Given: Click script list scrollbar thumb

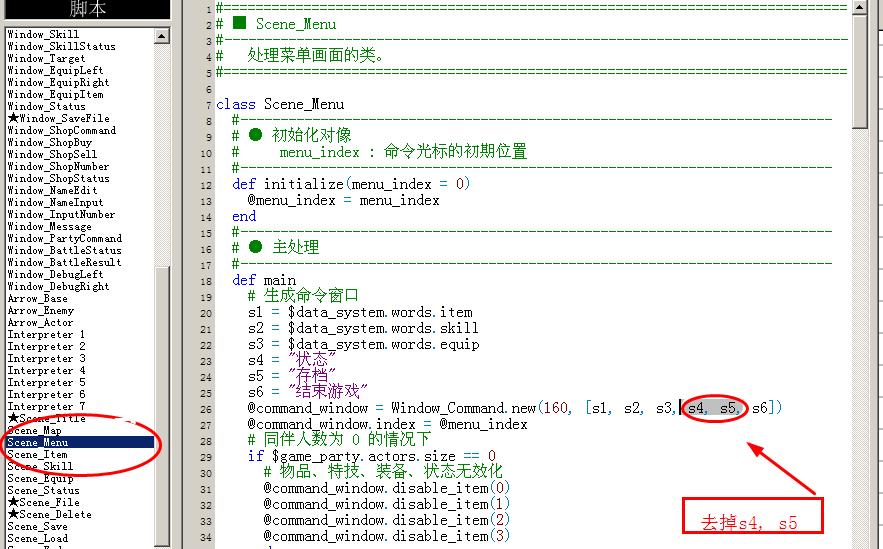Looking at the screenshot, I should (x=162, y=405).
